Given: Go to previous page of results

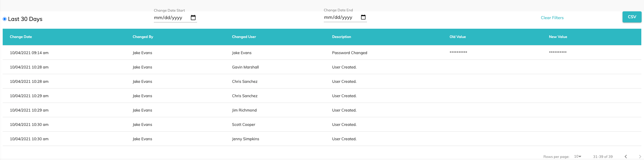Looking at the screenshot, I should point(626,156).
